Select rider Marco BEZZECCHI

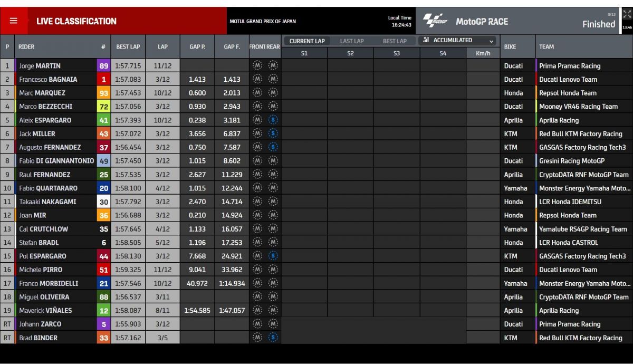click(46, 107)
